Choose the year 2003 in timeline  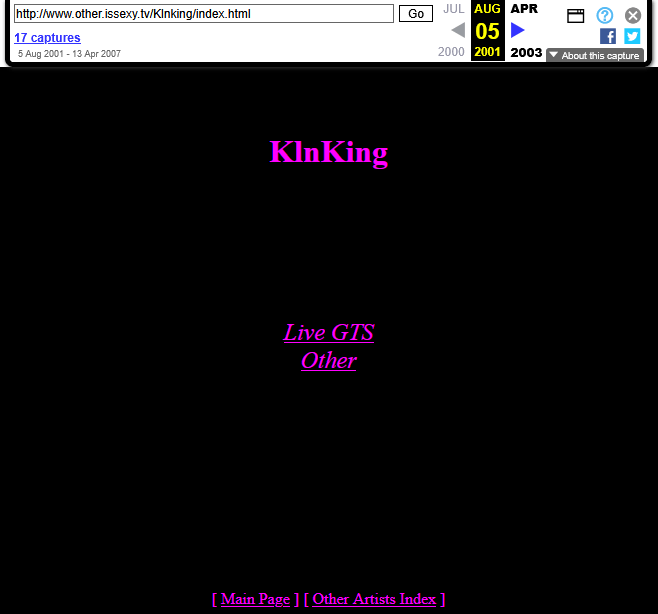526,53
